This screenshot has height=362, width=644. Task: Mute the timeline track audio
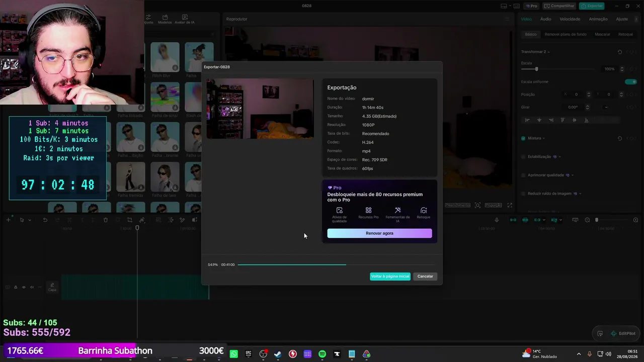point(32,287)
